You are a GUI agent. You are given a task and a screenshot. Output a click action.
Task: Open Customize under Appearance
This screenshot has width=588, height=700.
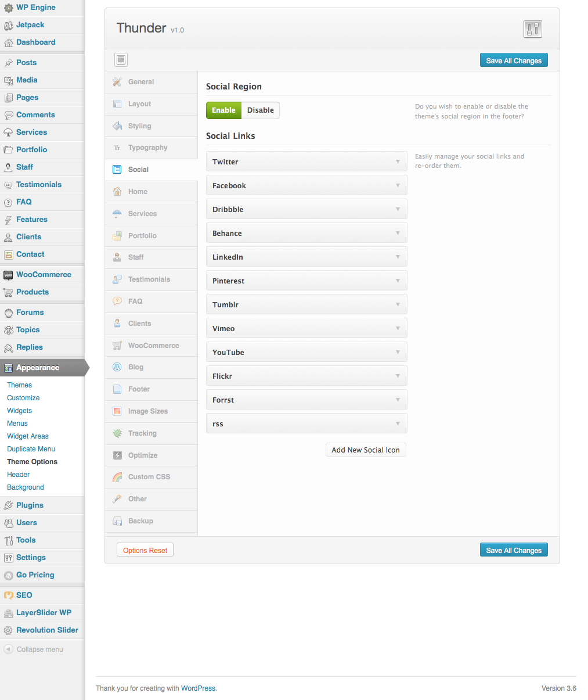click(x=23, y=398)
